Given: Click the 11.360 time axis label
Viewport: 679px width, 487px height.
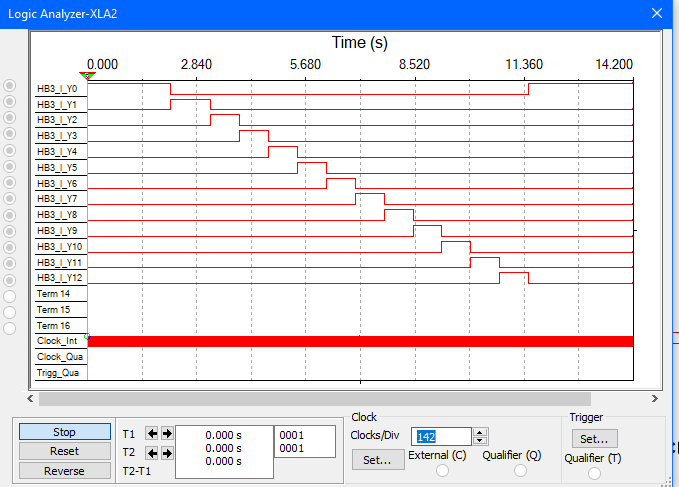Looking at the screenshot, I should (x=524, y=65).
